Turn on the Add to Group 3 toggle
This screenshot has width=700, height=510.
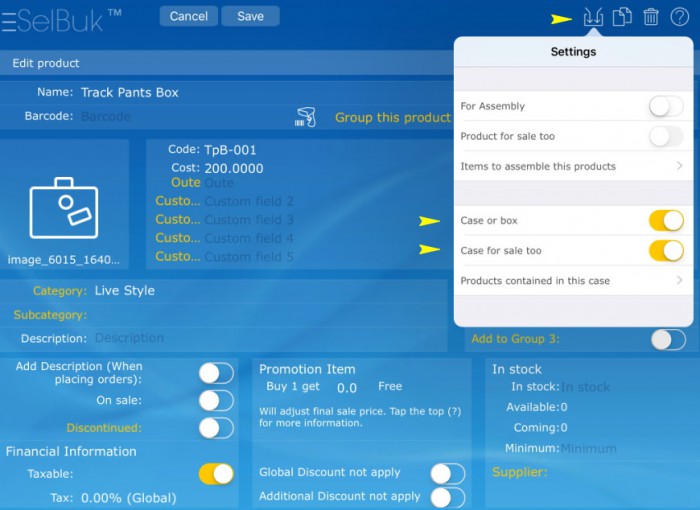667,339
